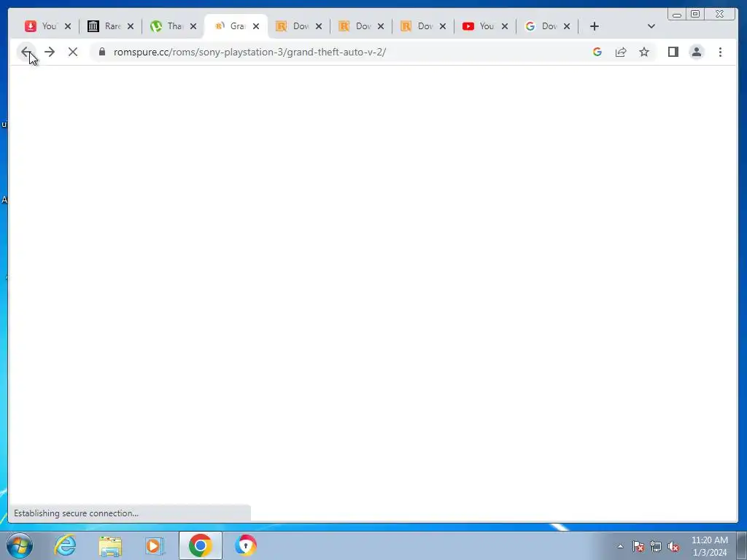Share this page
Image resolution: width=747 pixels, height=560 pixels.
[x=621, y=52]
